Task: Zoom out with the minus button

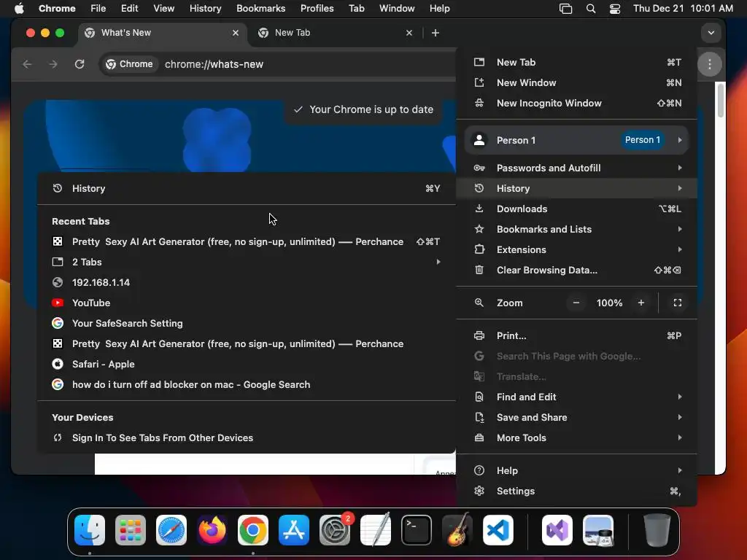Action: coord(576,303)
